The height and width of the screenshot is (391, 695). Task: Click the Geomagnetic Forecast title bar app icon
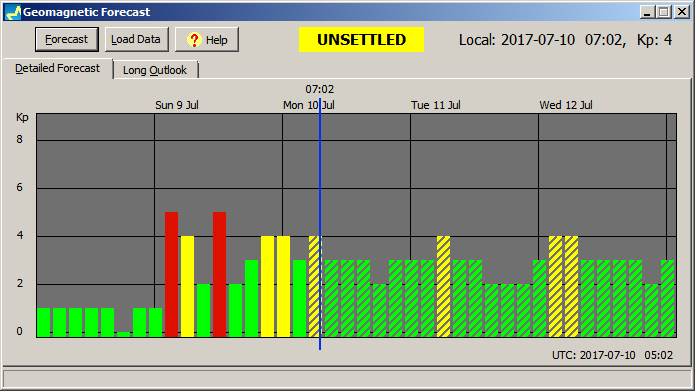13,12
